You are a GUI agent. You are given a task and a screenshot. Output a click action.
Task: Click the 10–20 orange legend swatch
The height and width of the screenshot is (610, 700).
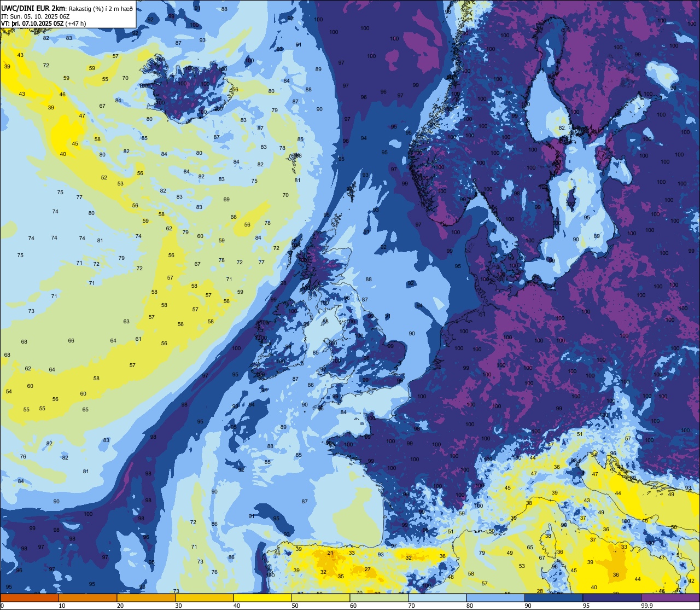pos(87,597)
